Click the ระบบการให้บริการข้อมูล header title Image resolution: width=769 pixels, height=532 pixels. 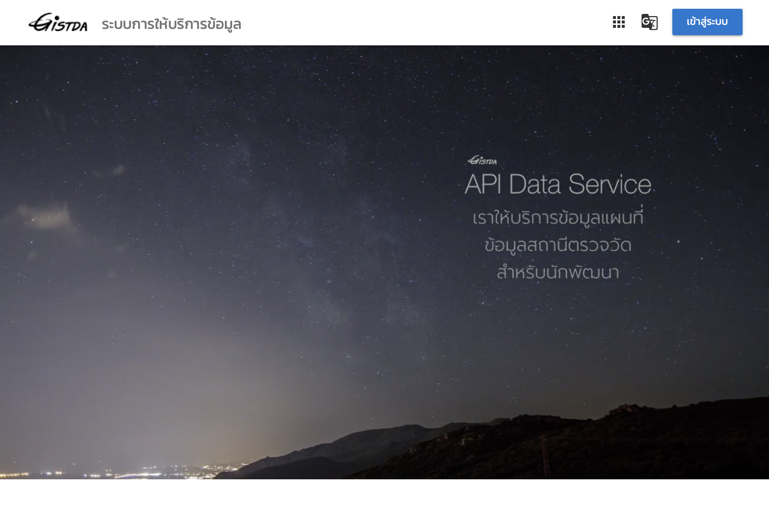click(x=171, y=24)
